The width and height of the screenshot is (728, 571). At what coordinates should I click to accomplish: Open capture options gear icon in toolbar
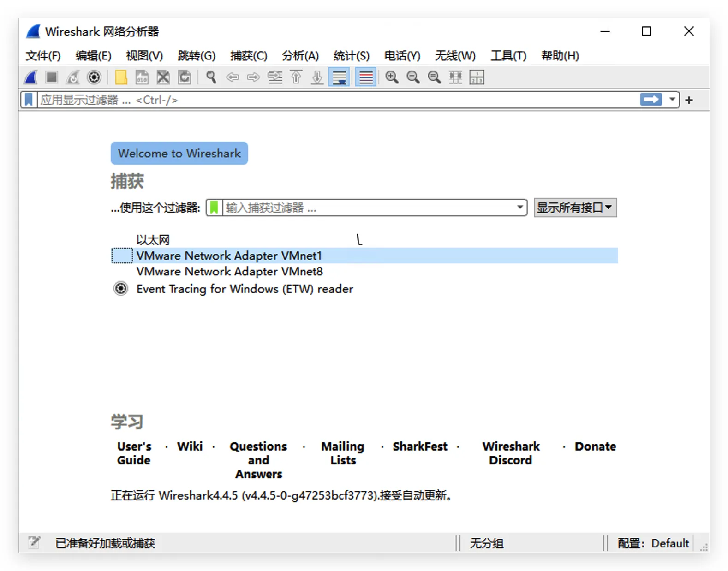point(94,77)
